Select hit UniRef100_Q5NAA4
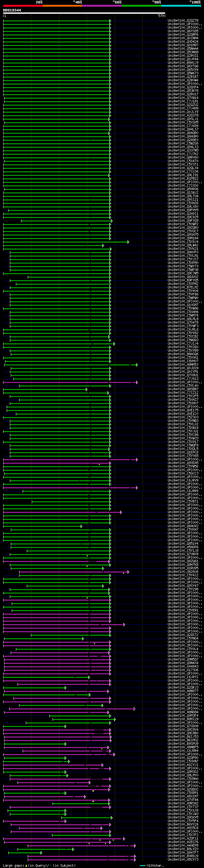Viewport: 204px width, 868px height. [183, 49]
